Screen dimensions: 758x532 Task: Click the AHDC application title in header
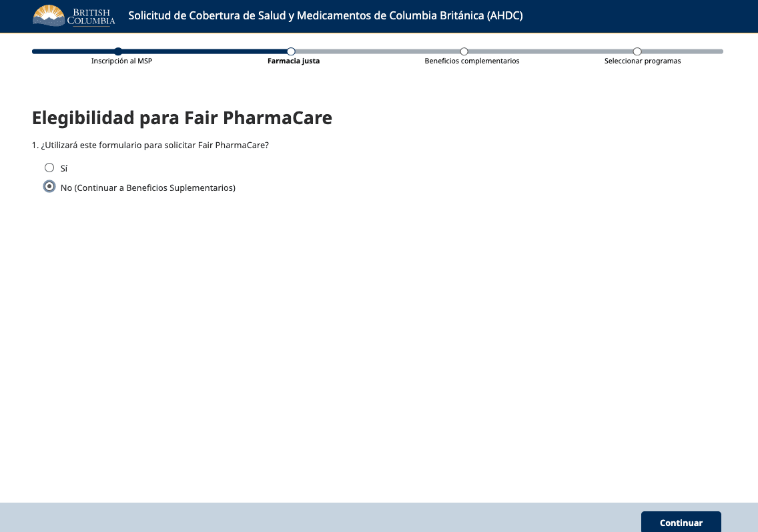pos(325,16)
